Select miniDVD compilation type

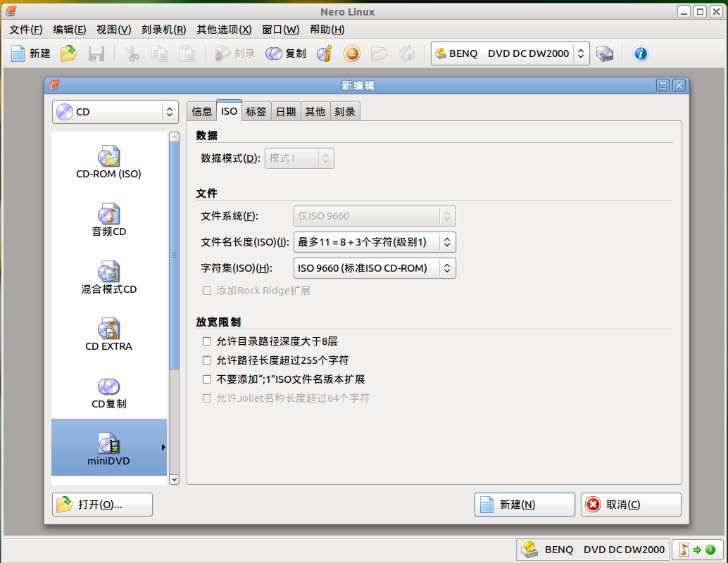point(108,448)
